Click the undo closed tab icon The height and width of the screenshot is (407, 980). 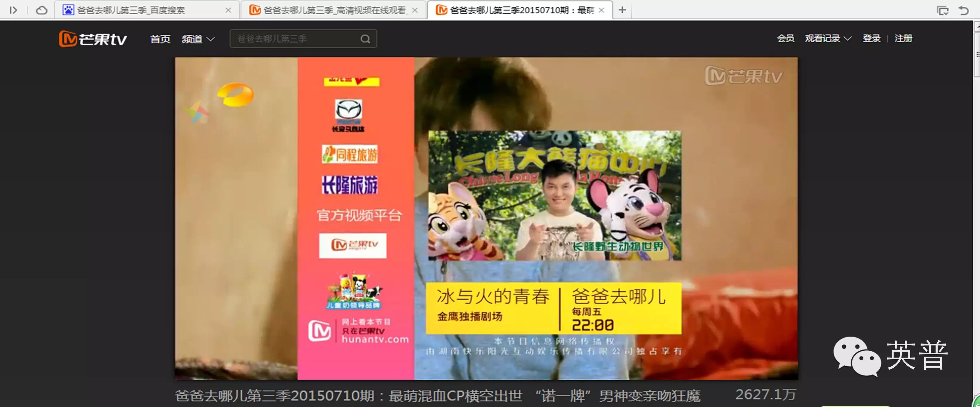coord(964,10)
